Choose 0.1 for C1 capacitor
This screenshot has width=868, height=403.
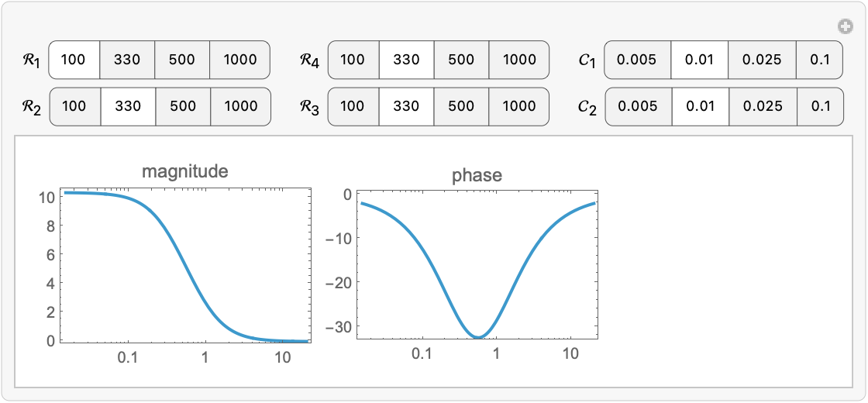[820, 60]
